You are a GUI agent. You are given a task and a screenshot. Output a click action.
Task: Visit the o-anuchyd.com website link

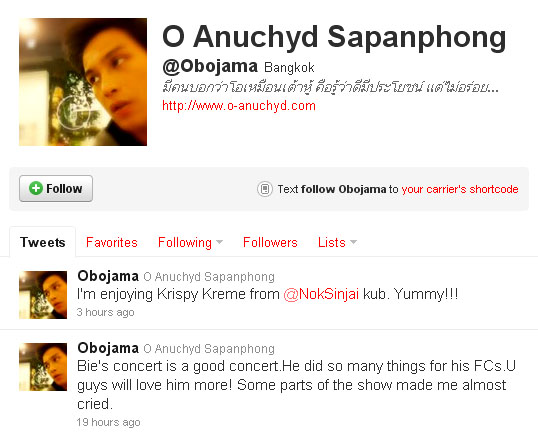pos(239,106)
